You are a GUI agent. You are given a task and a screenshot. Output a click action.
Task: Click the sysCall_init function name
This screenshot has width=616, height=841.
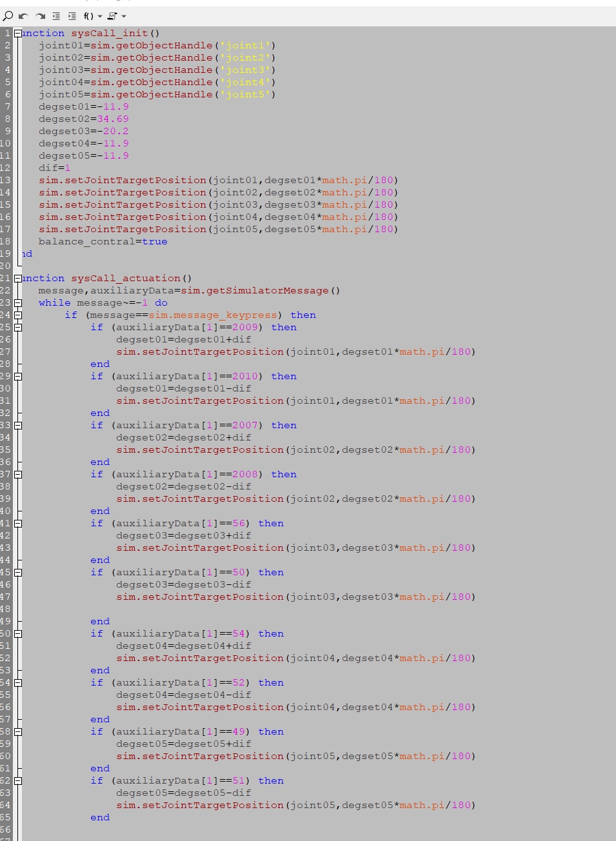coord(110,34)
